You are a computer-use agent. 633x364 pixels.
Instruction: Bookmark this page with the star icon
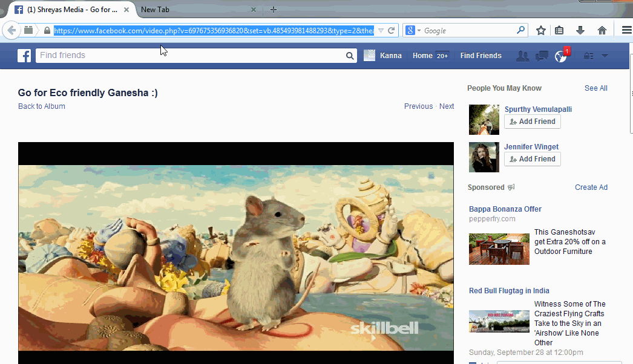coord(541,30)
